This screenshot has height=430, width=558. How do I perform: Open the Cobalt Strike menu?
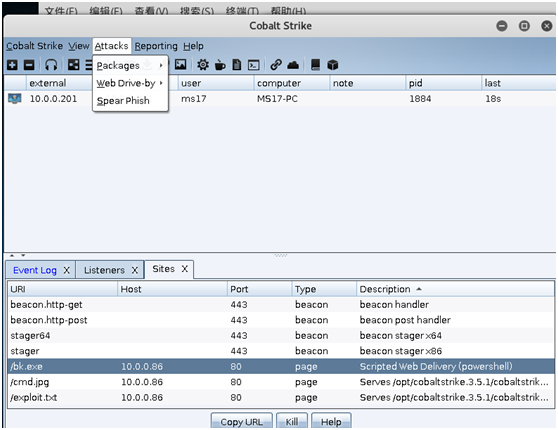pyautogui.click(x=35, y=46)
